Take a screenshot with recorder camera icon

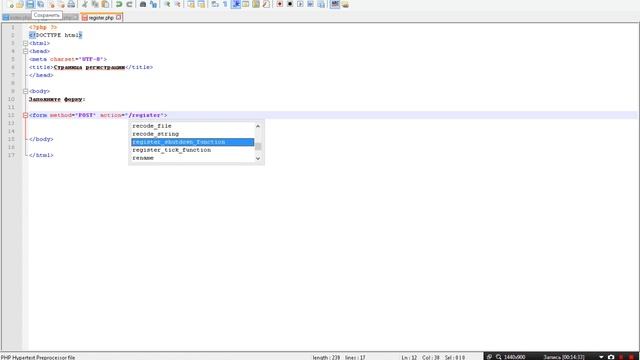point(611,357)
